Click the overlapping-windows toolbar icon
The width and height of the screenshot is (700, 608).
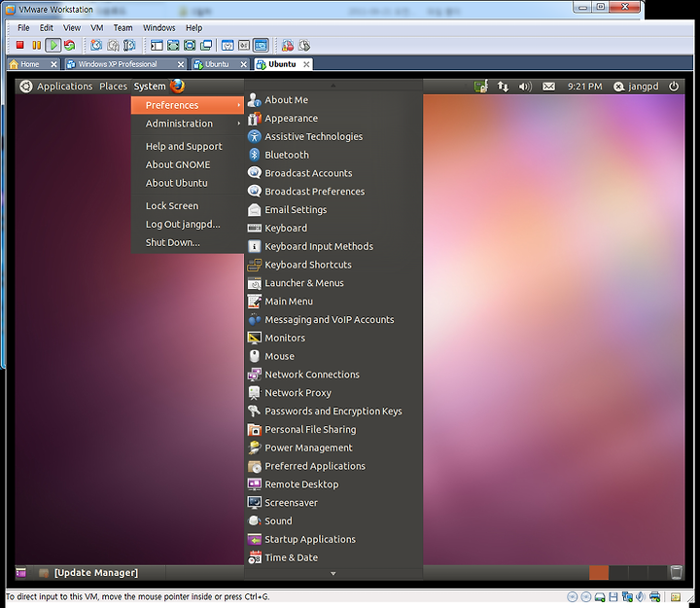pyautogui.click(x=206, y=45)
